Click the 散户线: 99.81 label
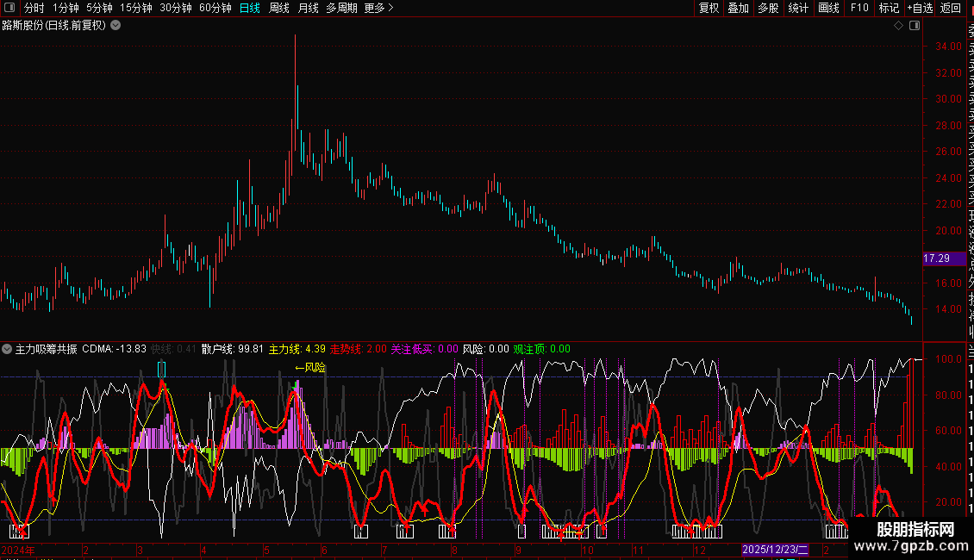 click(x=233, y=349)
